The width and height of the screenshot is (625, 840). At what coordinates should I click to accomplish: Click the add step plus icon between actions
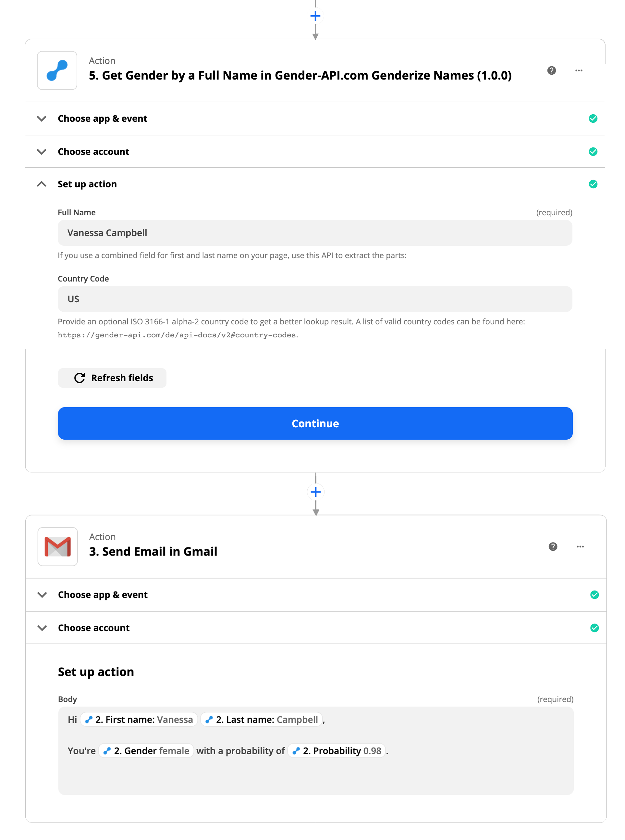click(314, 493)
